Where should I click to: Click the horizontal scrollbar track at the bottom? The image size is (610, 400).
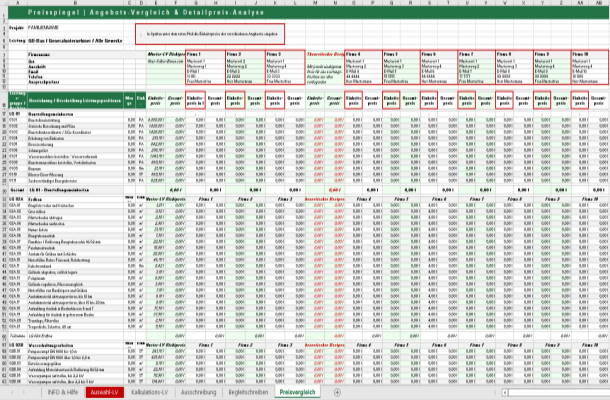(x=559, y=392)
